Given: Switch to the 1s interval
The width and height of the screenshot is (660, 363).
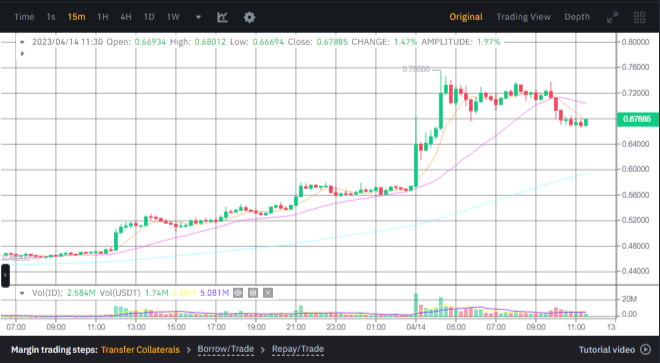Looking at the screenshot, I should click(x=51, y=17).
